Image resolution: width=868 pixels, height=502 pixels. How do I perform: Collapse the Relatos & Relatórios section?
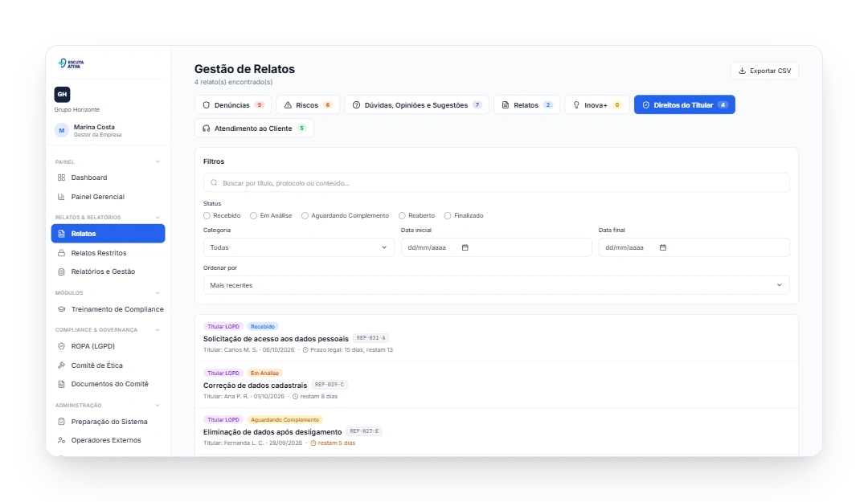(158, 218)
